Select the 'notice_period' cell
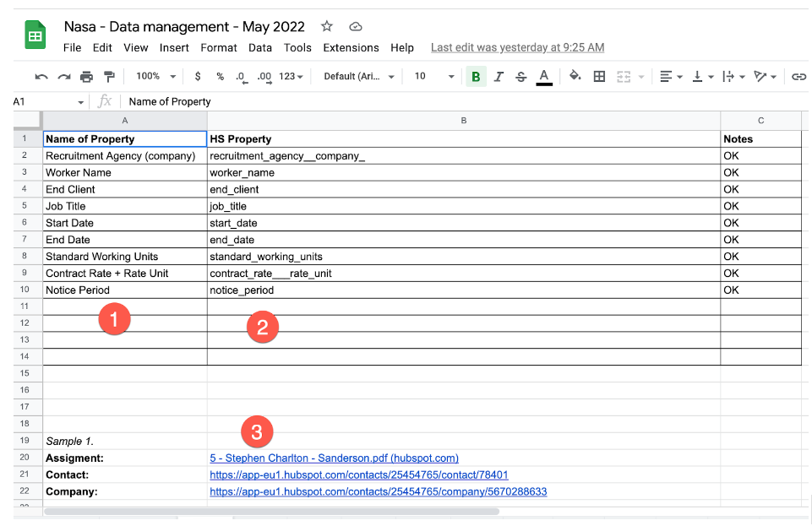The width and height of the screenshot is (812, 526). 464,290
